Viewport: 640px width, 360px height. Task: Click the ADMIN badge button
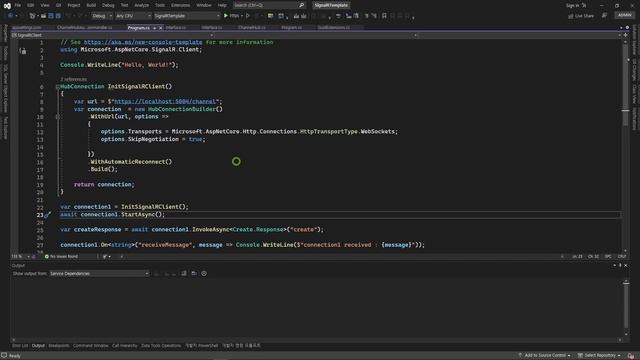click(624, 16)
